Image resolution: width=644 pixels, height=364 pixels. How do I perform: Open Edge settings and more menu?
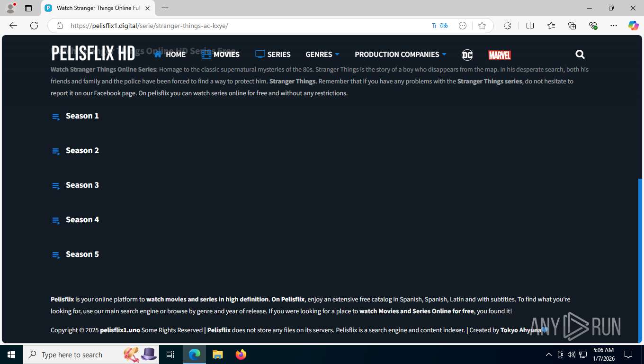[614, 26]
